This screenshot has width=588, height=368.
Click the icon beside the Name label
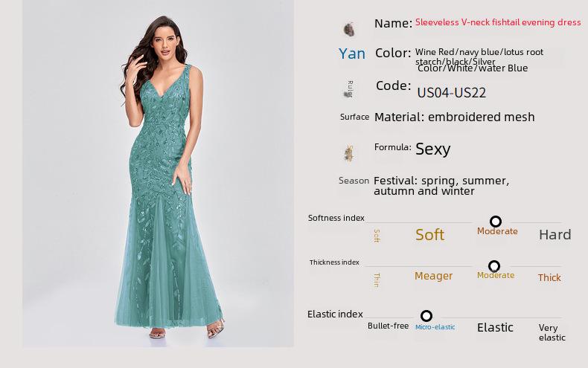click(x=349, y=29)
